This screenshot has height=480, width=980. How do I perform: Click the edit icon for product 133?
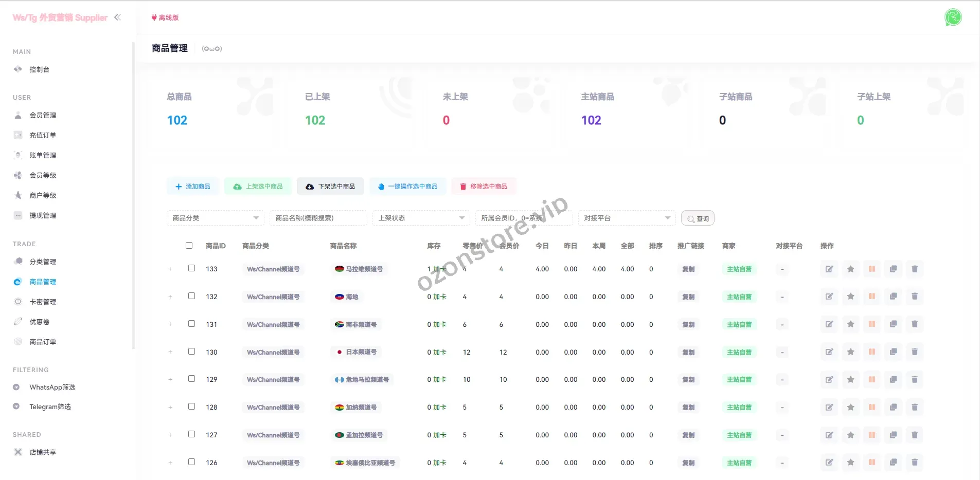click(x=829, y=269)
